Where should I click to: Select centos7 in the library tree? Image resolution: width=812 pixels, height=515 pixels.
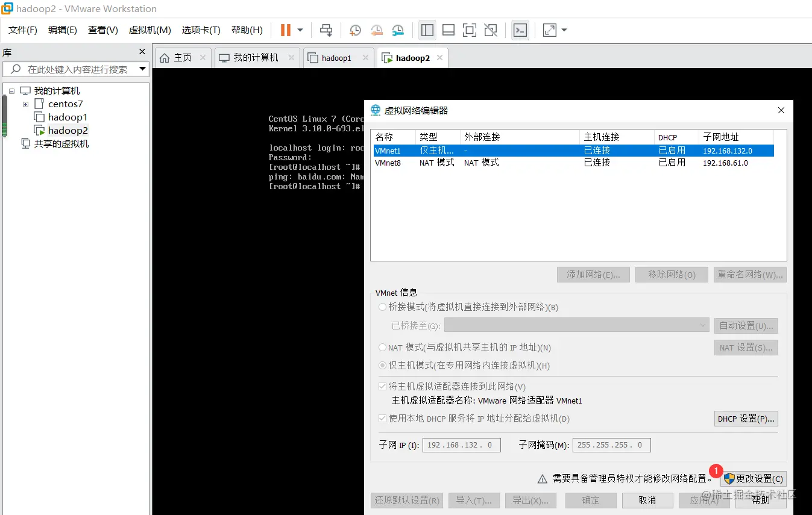pos(65,104)
